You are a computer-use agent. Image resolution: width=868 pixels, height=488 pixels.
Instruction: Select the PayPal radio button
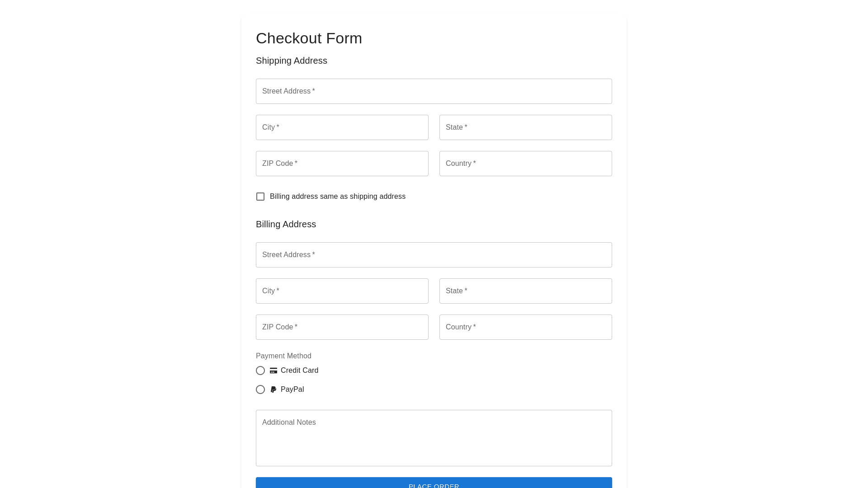click(x=260, y=389)
